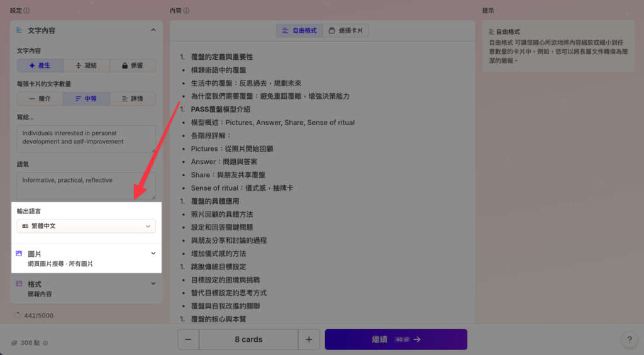
Task: Click outline line Answer：問題與答案
Action: coord(224,162)
